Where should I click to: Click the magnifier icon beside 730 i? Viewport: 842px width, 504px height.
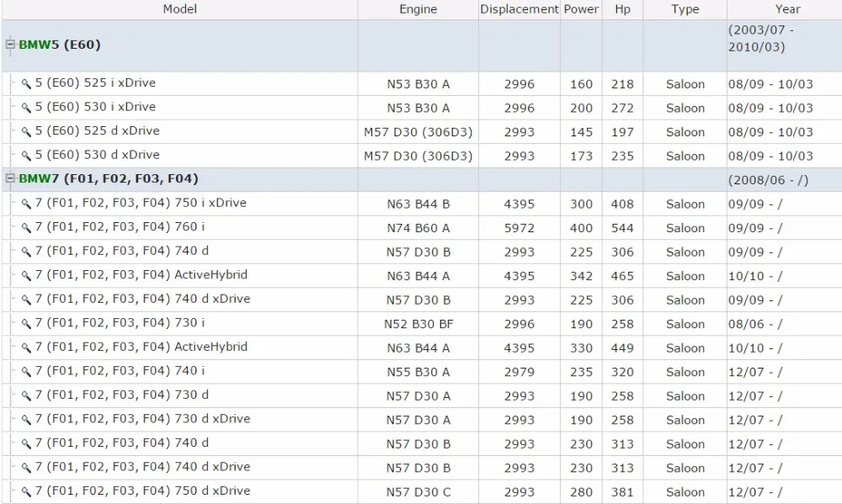(x=26, y=324)
